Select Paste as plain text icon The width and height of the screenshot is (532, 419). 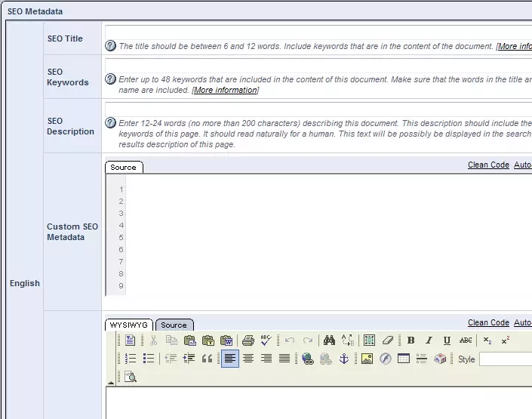coord(208,340)
